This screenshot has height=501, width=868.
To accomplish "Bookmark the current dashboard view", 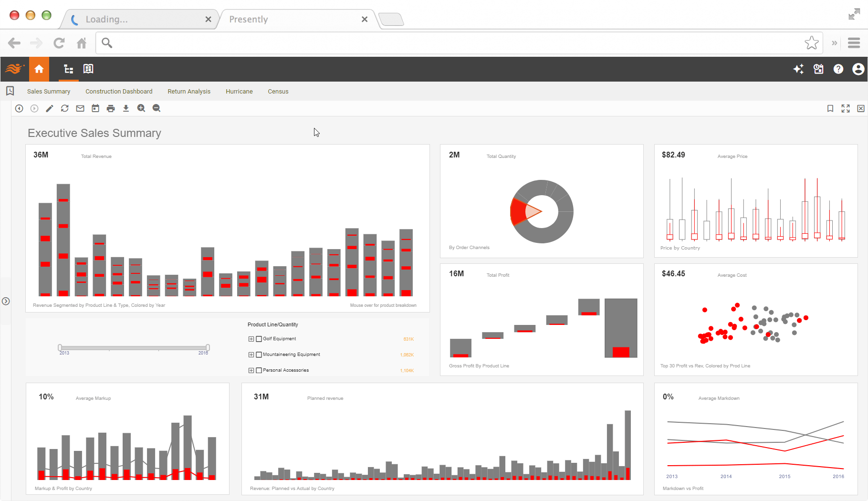I will [830, 108].
